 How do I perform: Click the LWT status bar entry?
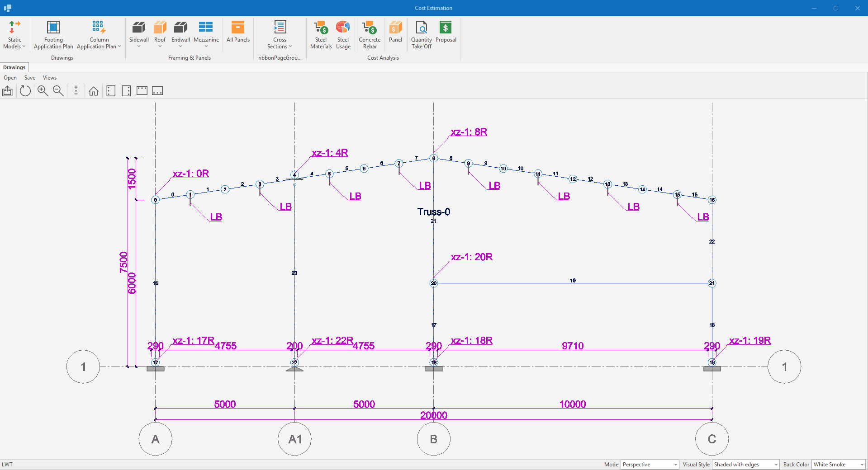pos(7,465)
